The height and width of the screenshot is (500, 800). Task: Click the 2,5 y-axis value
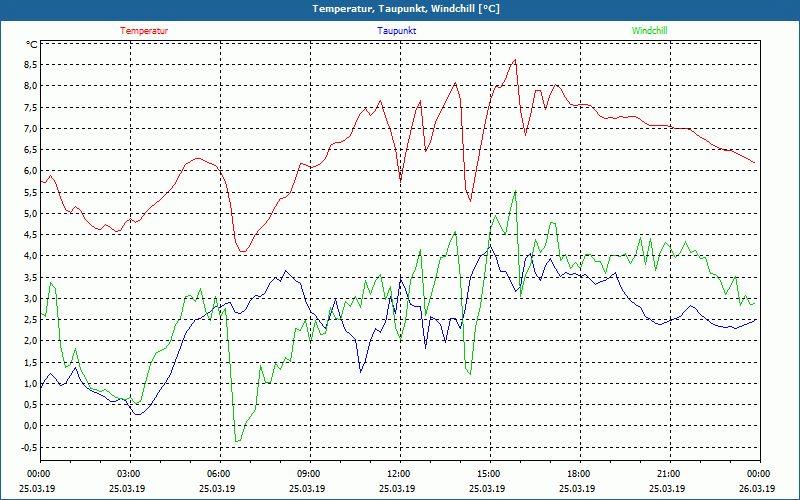coord(31,319)
